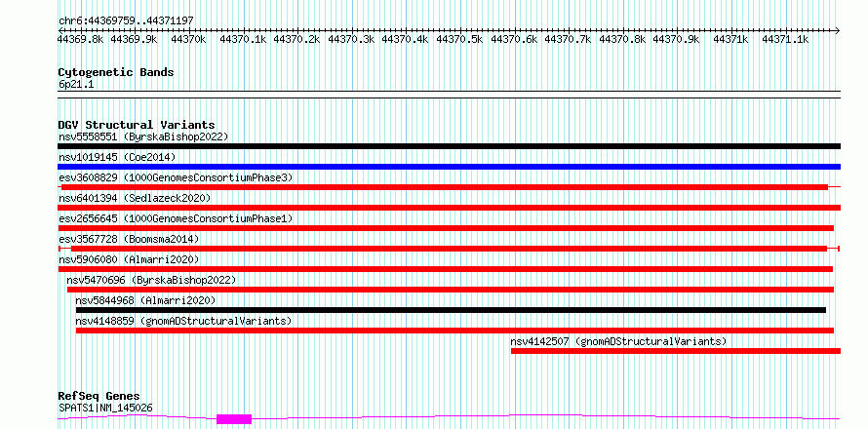868x429 pixels.
Task: Open the nsv4148859 gnomAD variant bar
Action: click(454, 331)
